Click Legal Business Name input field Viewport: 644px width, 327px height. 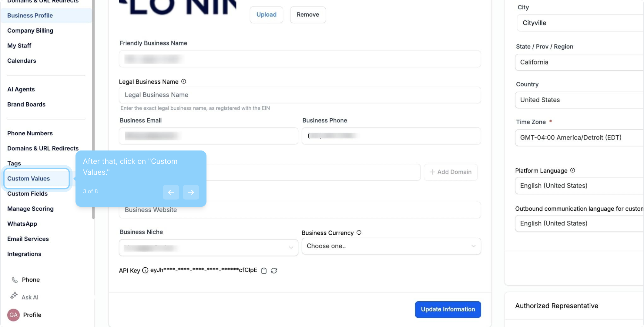[300, 95]
